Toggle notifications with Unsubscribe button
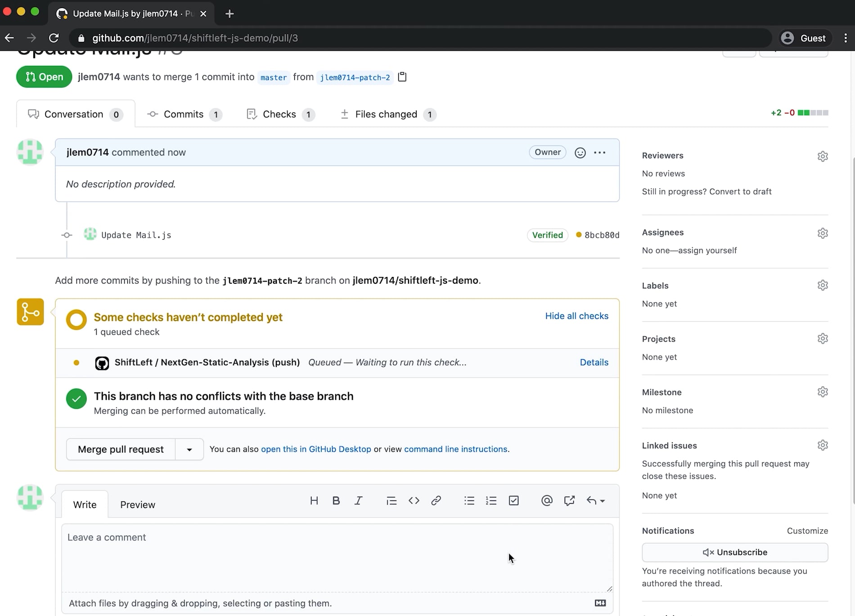Viewport: 855px width, 616px height. [735, 553]
